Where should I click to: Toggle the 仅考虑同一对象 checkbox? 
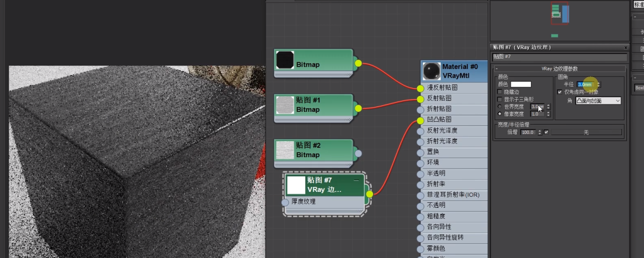click(x=560, y=92)
